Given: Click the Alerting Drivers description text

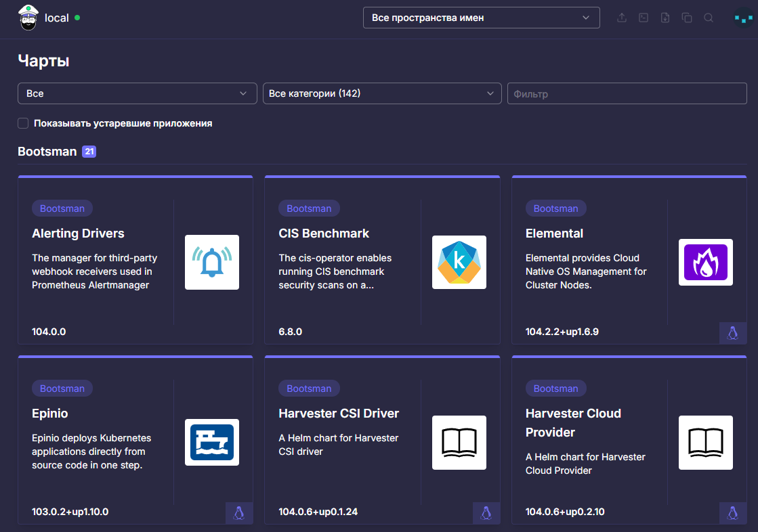Looking at the screenshot, I should point(95,271).
